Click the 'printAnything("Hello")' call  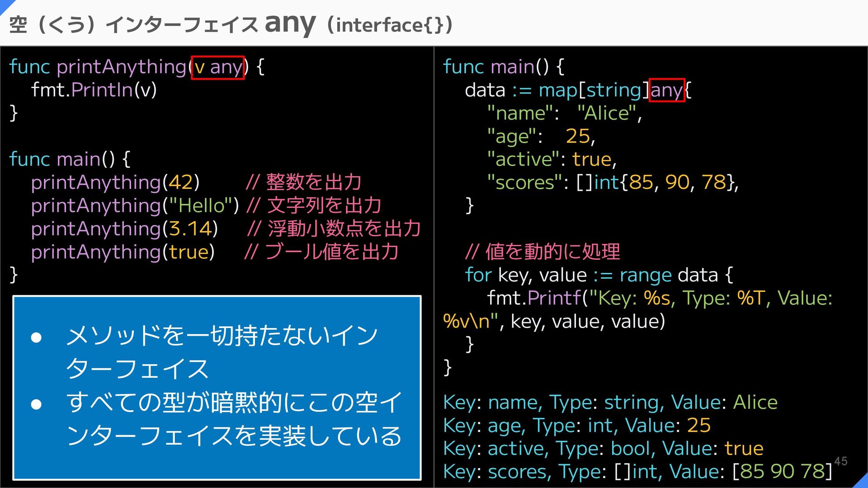point(135,206)
